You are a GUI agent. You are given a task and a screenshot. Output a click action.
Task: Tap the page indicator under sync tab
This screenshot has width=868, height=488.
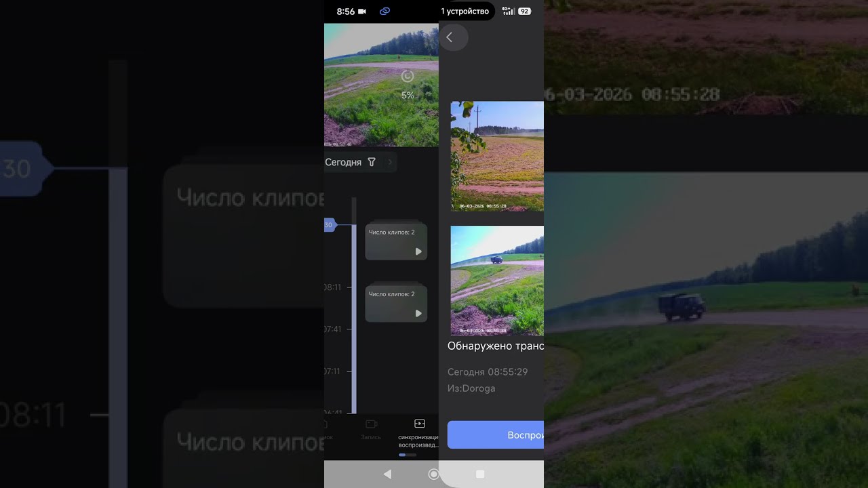(407, 455)
